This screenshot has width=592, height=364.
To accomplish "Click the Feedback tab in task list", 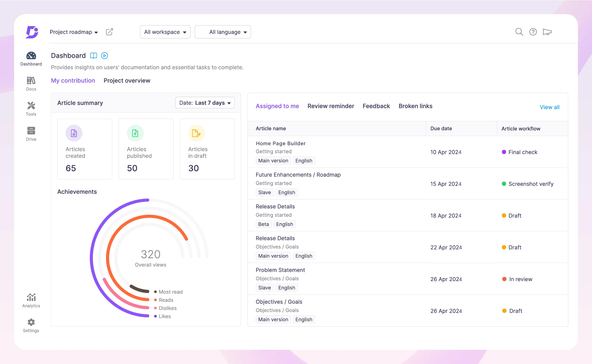I will [376, 106].
